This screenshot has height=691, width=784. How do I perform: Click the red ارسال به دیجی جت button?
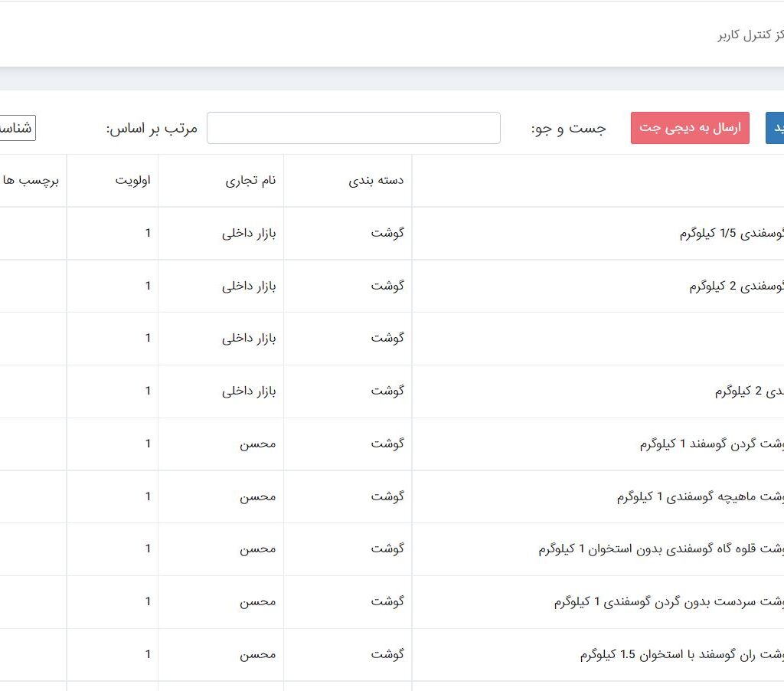click(690, 128)
